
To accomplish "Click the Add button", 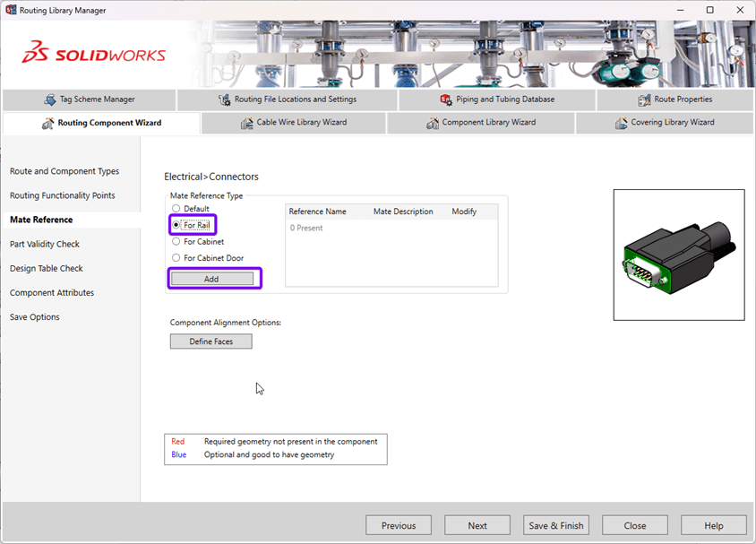I will coord(212,279).
